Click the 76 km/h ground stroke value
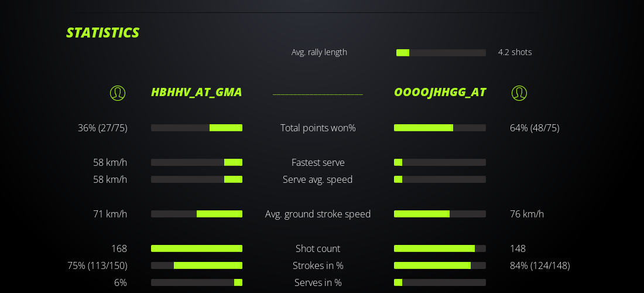This screenshot has width=644, height=293. point(527,214)
